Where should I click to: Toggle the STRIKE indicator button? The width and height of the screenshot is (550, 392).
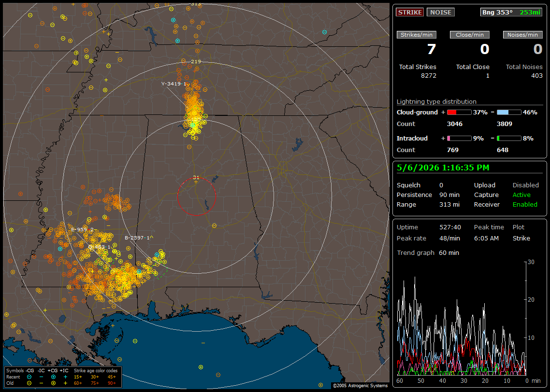[410, 12]
